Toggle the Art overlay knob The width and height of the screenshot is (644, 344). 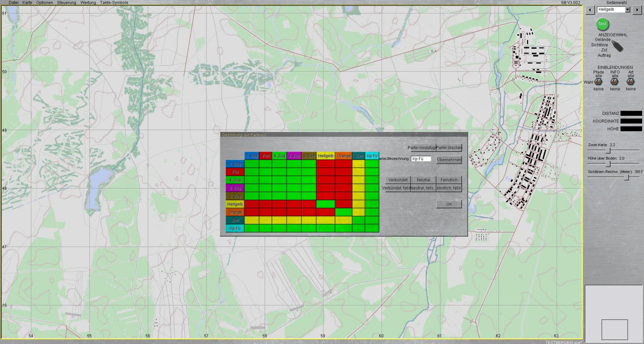point(630,82)
